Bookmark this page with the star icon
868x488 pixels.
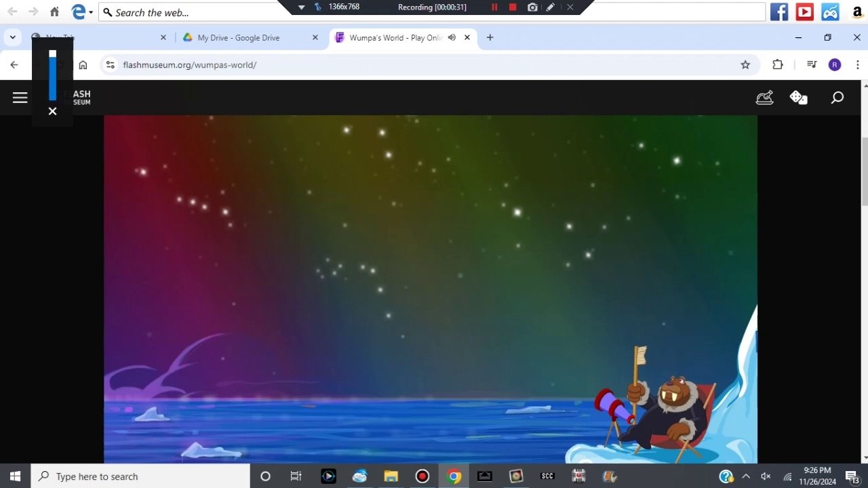coord(745,65)
